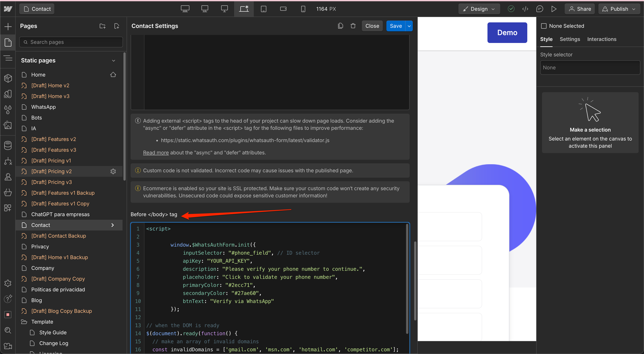The image size is (644, 354).
Task: Open the Contact page switcher
Action: click(37, 9)
